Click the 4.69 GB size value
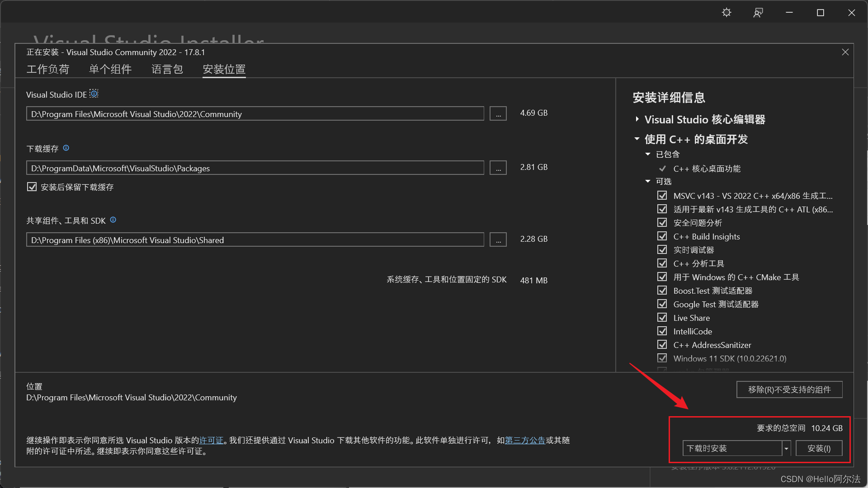Screen dimensions: 868x488 point(533,113)
